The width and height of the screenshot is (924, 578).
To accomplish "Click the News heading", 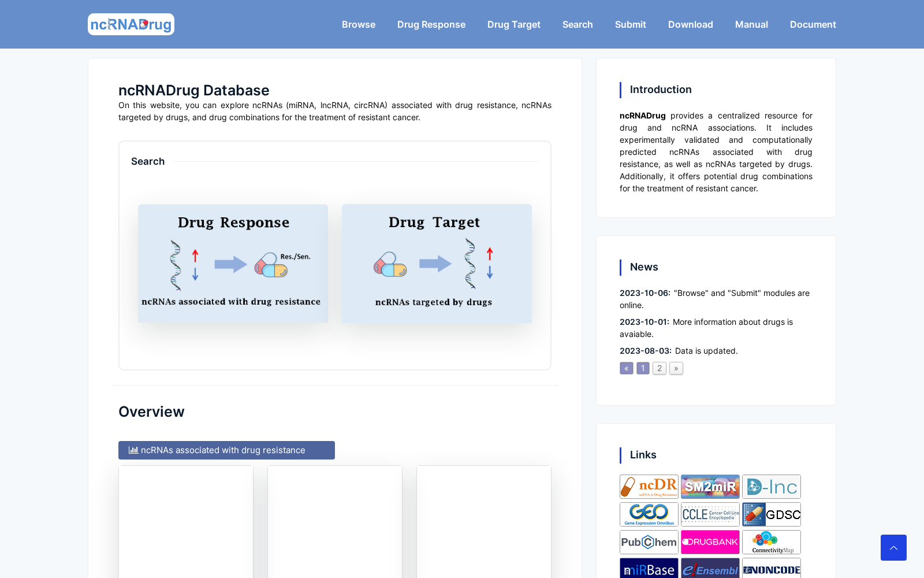I will [644, 267].
